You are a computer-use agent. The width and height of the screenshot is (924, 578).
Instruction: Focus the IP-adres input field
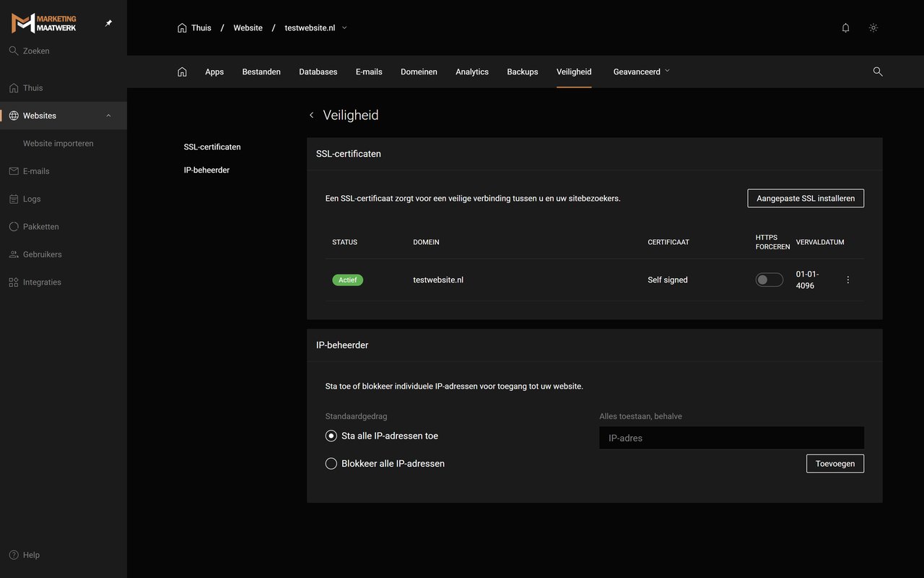(731, 438)
